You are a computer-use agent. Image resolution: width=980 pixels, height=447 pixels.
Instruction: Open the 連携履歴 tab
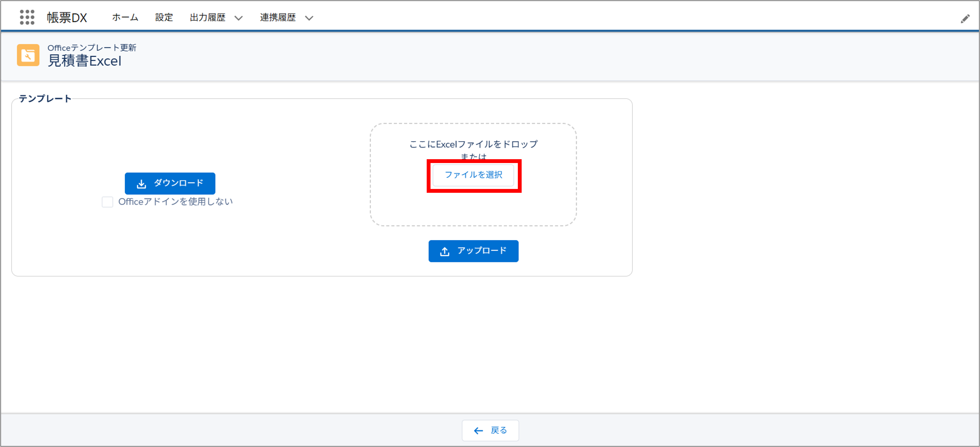[x=278, y=17]
